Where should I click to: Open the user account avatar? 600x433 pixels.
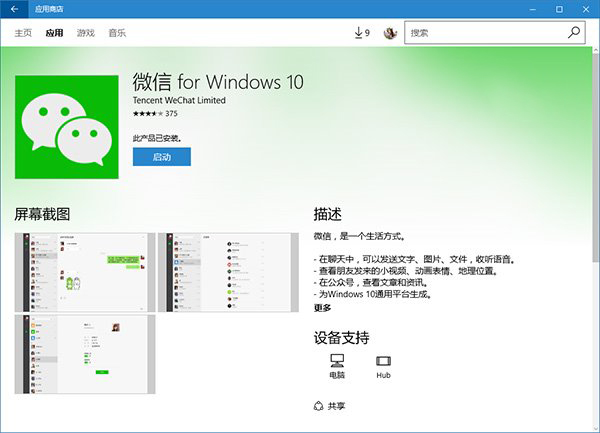click(x=390, y=33)
